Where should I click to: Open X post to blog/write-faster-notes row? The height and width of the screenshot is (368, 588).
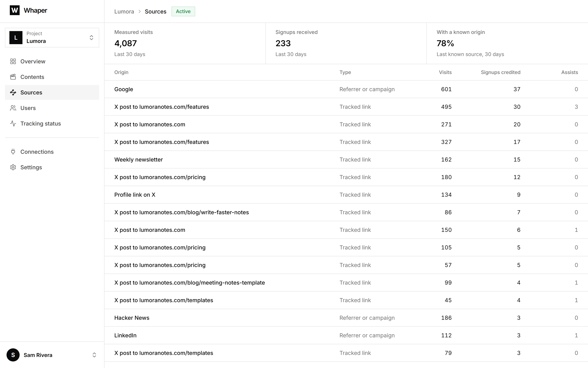tap(346, 212)
